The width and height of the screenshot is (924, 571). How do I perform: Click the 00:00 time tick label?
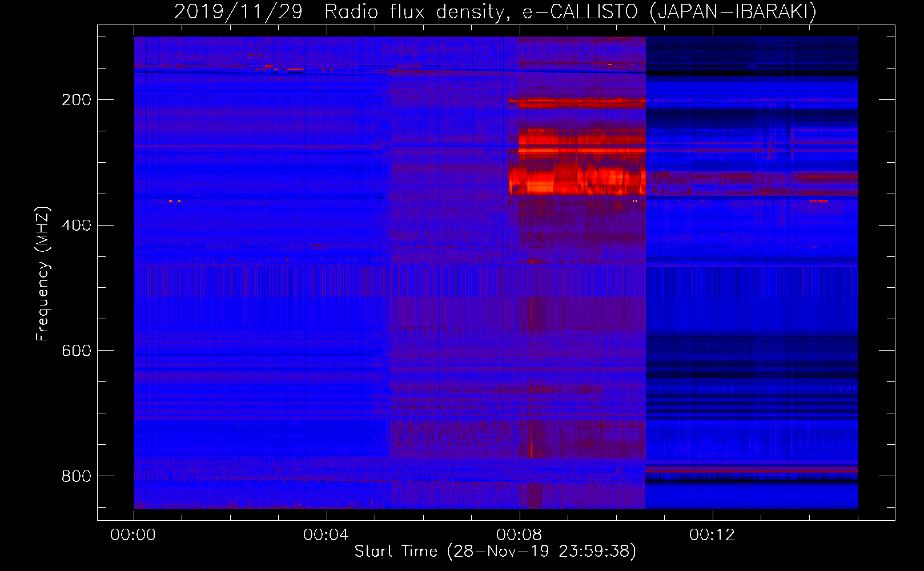click(134, 535)
